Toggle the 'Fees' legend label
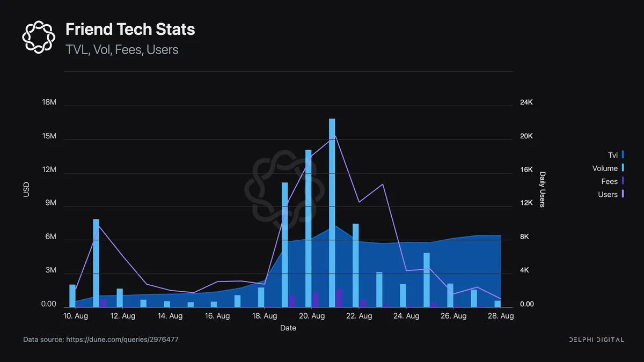The image size is (644, 362). click(610, 181)
